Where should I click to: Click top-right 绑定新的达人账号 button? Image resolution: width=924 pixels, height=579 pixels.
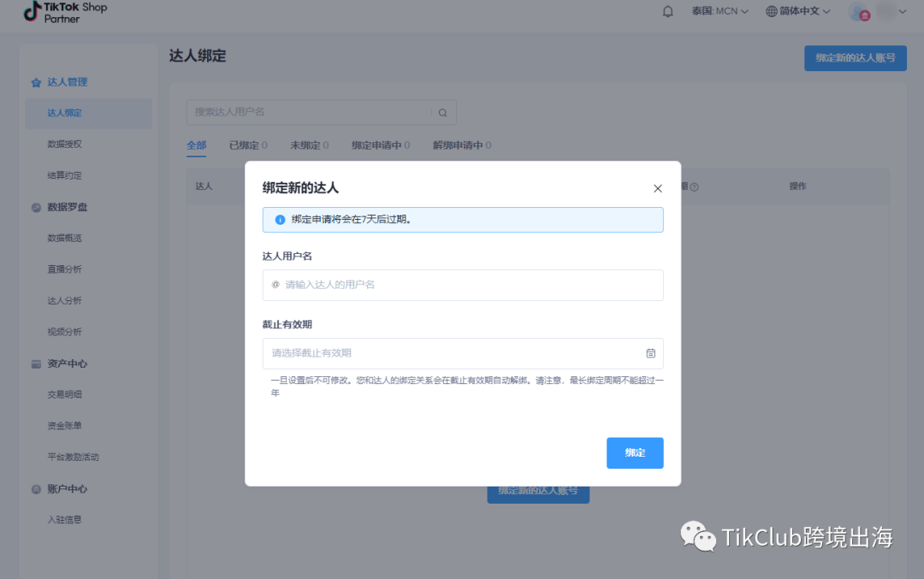pos(855,58)
